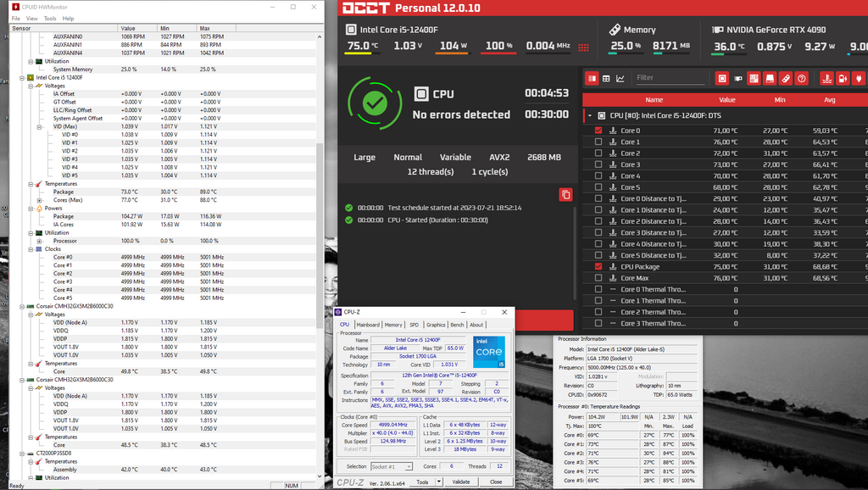Collapse the Powers node in HWMonitor
This screenshot has height=490, width=868.
tap(31, 209)
